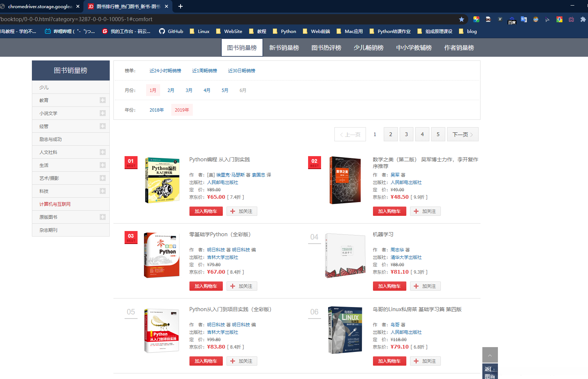The width and height of the screenshot is (588, 379).
Task: Close the JD book ranking tab
Action: coord(166,6)
